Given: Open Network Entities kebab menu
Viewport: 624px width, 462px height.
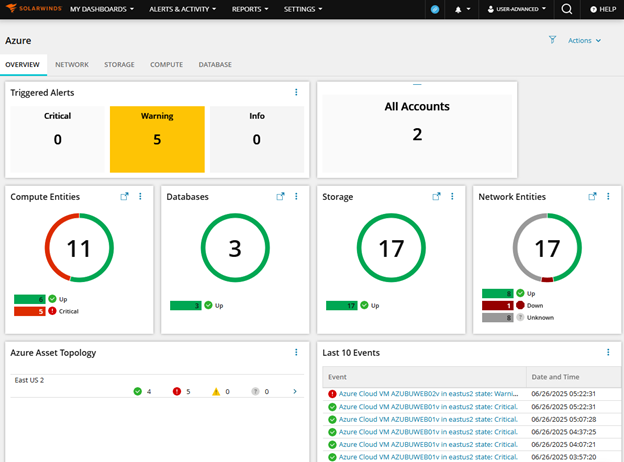Looking at the screenshot, I should pyautogui.click(x=608, y=197).
